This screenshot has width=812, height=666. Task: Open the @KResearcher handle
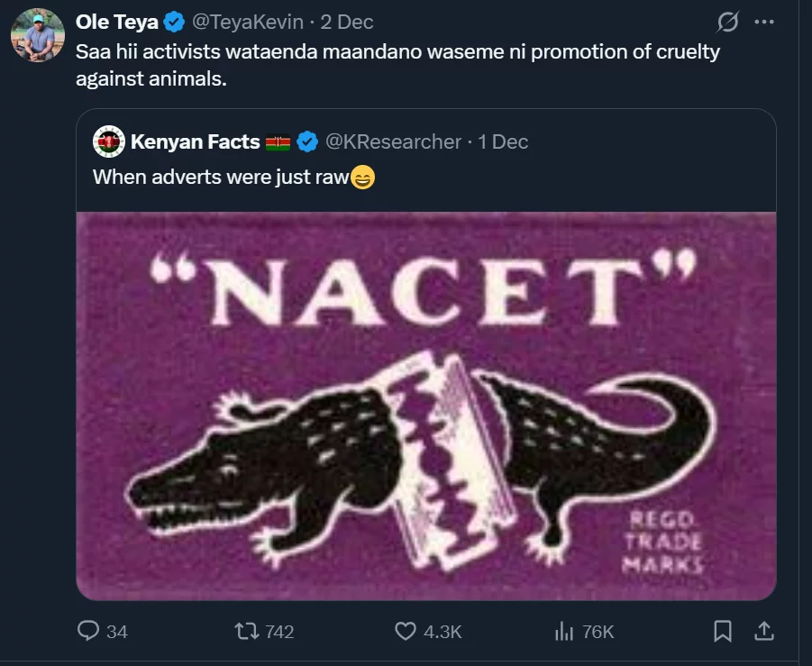393,141
